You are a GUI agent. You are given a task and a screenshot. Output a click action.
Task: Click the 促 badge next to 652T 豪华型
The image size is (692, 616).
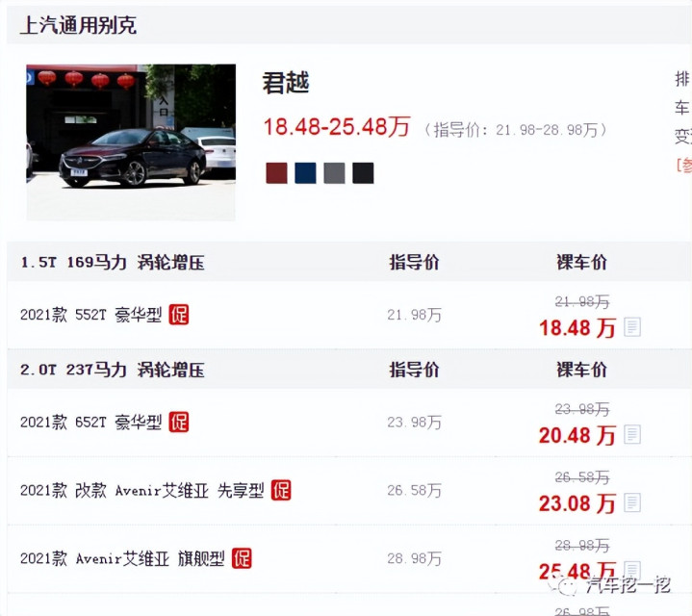[x=179, y=423]
